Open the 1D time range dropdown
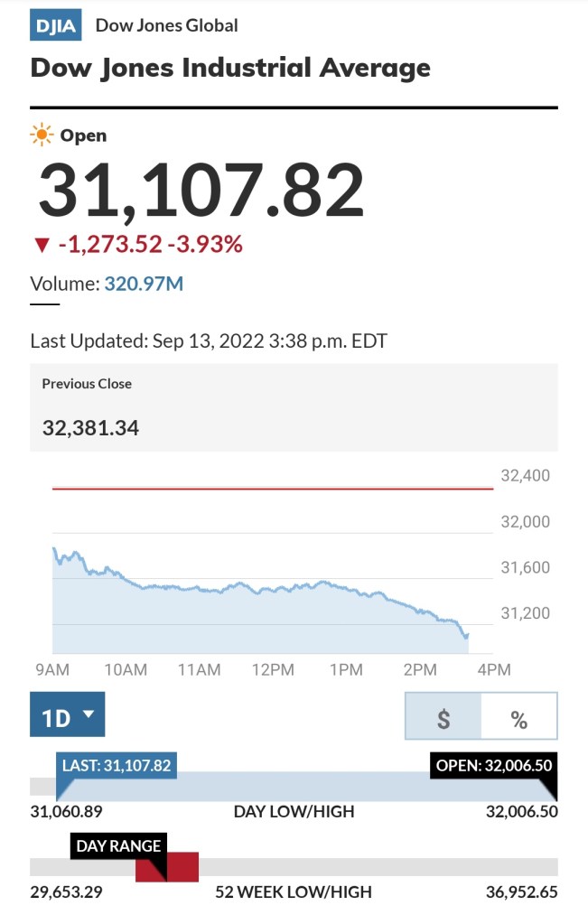 tap(68, 714)
